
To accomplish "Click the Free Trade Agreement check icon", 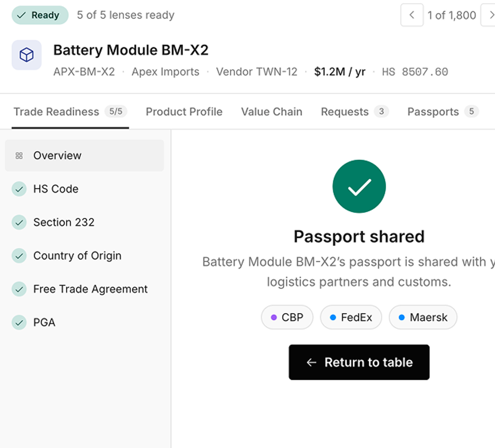I will click(19, 289).
